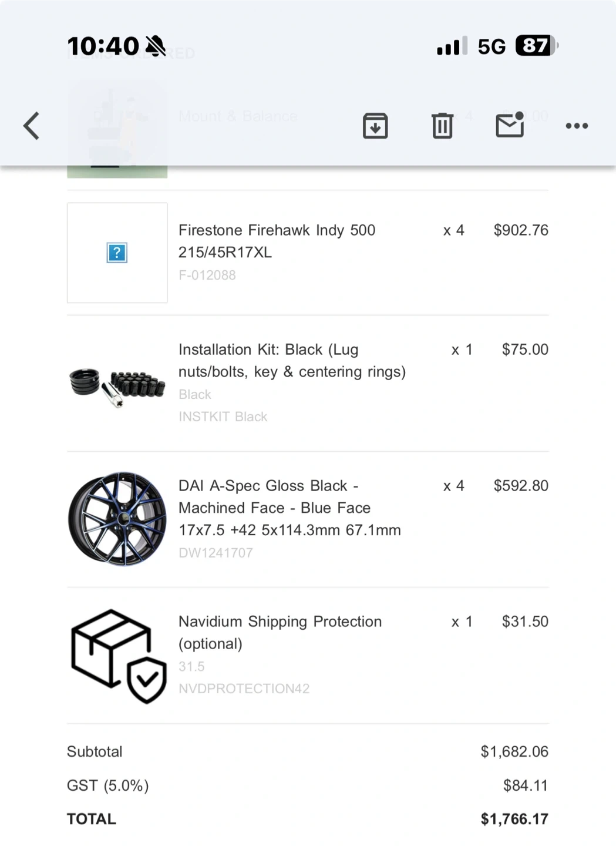Tap the battery indicator showing 87
616x846 pixels.
[536, 46]
